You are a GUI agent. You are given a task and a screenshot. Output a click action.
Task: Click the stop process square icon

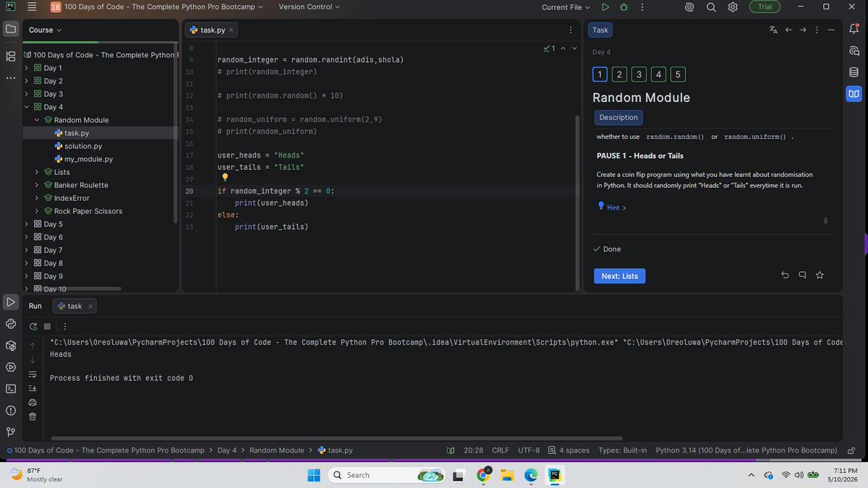click(47, 326)
